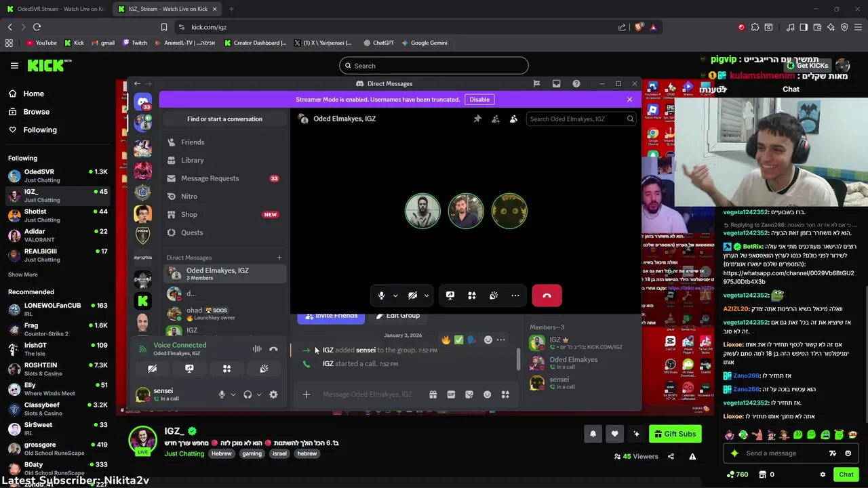Open more message actions ellipsis

(500, 340)
